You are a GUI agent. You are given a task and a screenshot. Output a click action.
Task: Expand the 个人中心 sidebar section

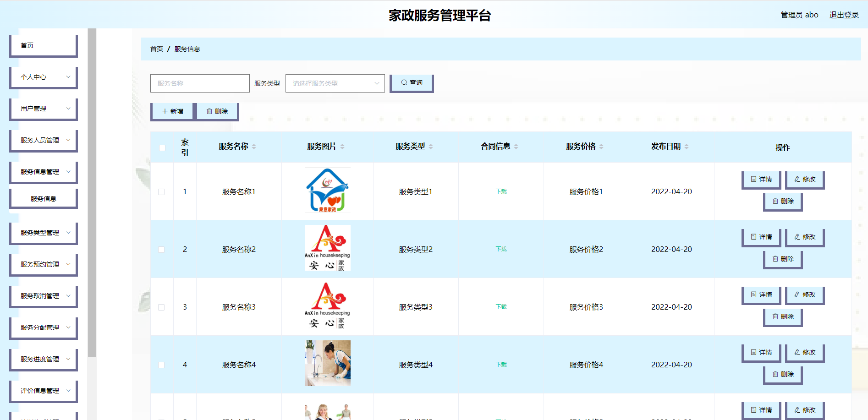coord(43,77)
